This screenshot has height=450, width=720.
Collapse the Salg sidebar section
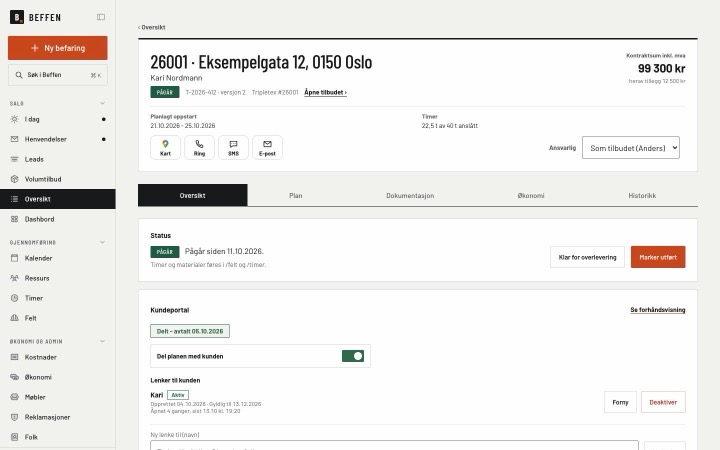pos(102,103)
